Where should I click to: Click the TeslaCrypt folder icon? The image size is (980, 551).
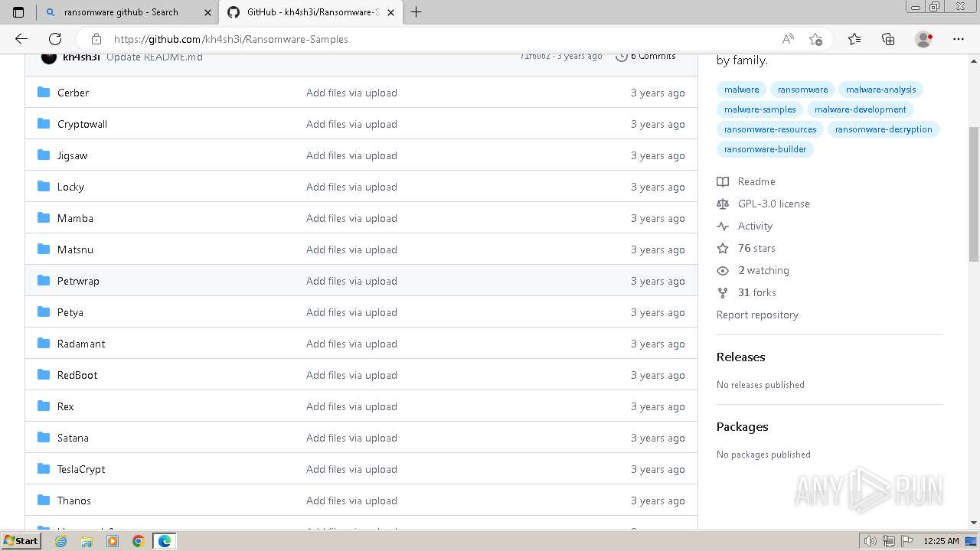click(44, 469)
